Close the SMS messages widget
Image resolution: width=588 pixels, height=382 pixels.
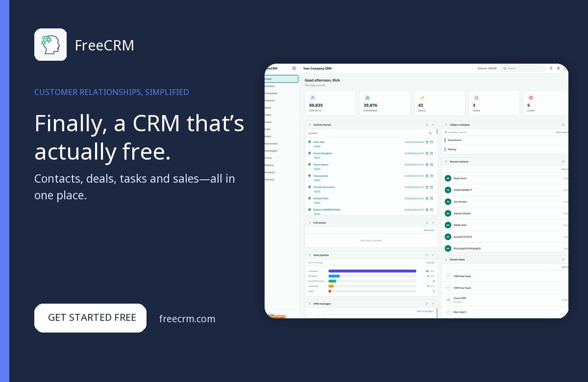click(433, 304)
